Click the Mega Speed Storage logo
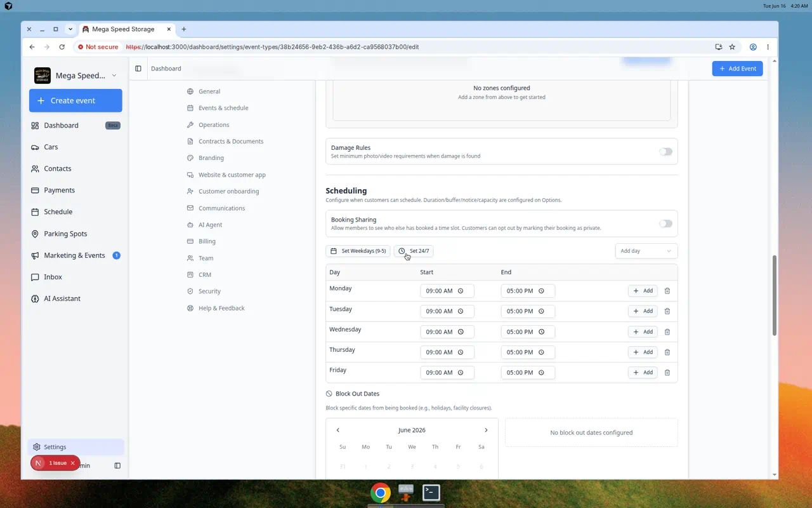This screenshot has height=508, width=812. pyautogui.click(x=43, y=76)
